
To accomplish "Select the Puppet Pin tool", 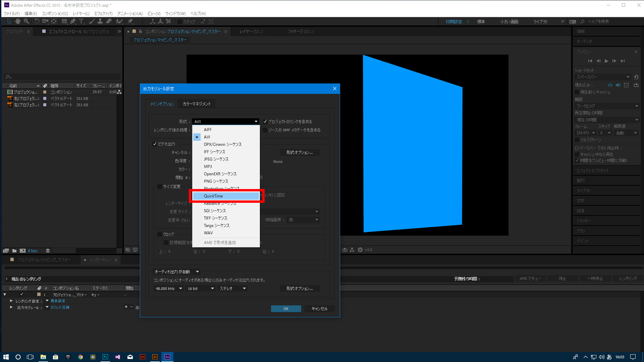I will point(130,21).
